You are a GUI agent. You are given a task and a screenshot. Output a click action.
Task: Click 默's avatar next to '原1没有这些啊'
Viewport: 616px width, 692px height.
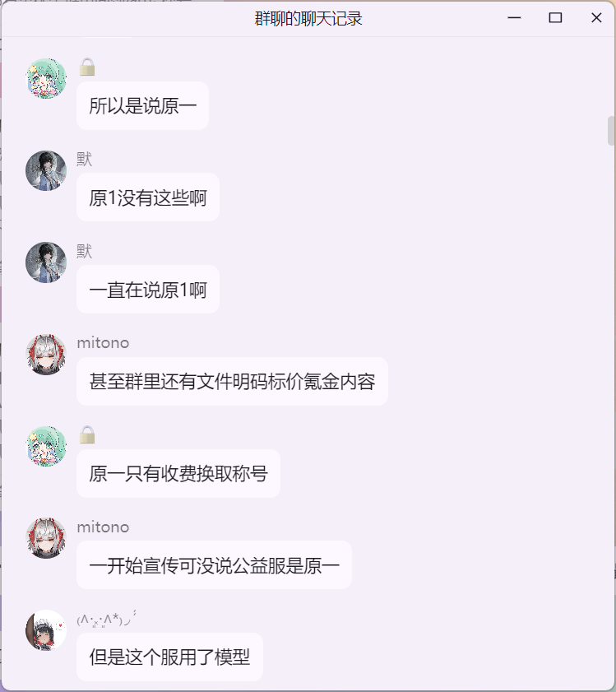(x=46, y=171)
